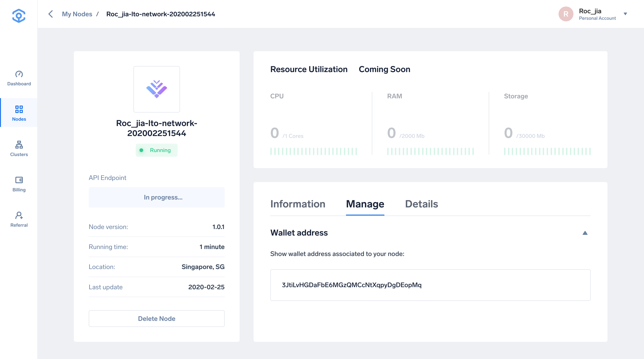The image size is (644, 359).
Task: Open My Nodes breadcrumb link
Action: pos(77,14)
